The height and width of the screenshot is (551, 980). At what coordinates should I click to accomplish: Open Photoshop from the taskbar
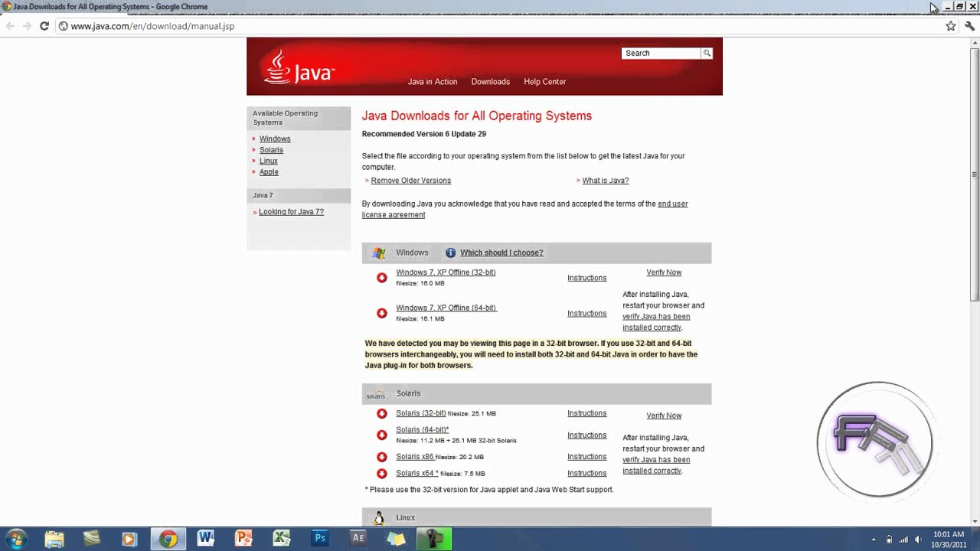(x=320, y=539)
